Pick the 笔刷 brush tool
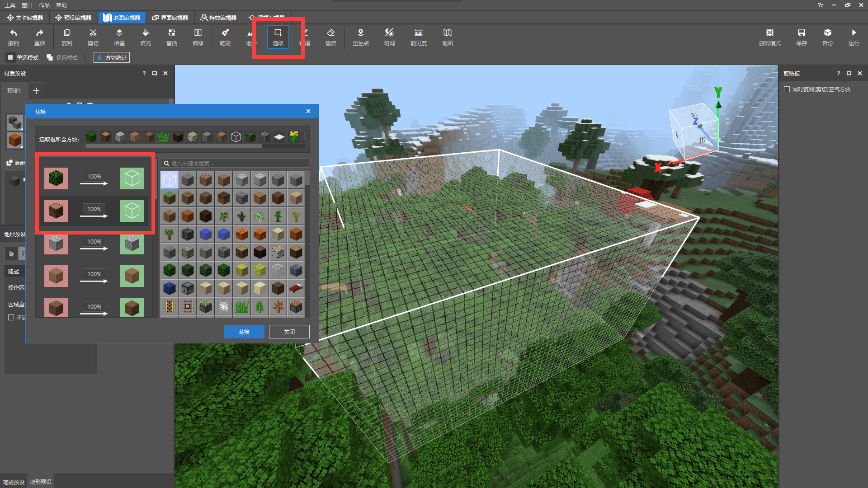Screen dimensions: 868x488 click(225, 37)
